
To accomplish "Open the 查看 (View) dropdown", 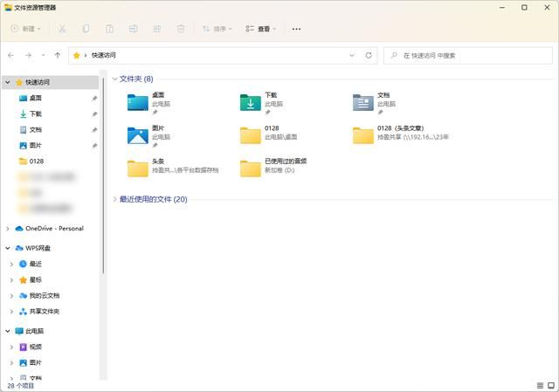I will pyautogui.click(x=260, y=29).
